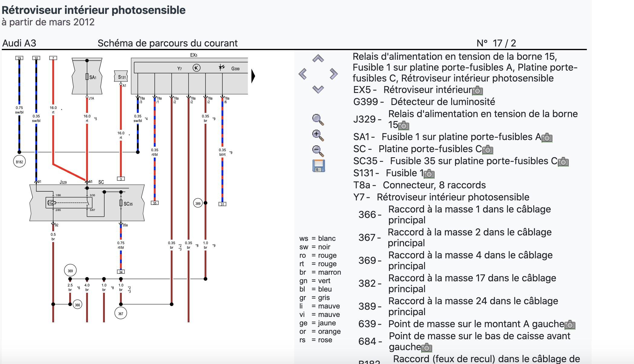This screenshot has height=364, width=634.
Task: Click the SA1 fuse symbol in diagram
Action: coord(87,77)
